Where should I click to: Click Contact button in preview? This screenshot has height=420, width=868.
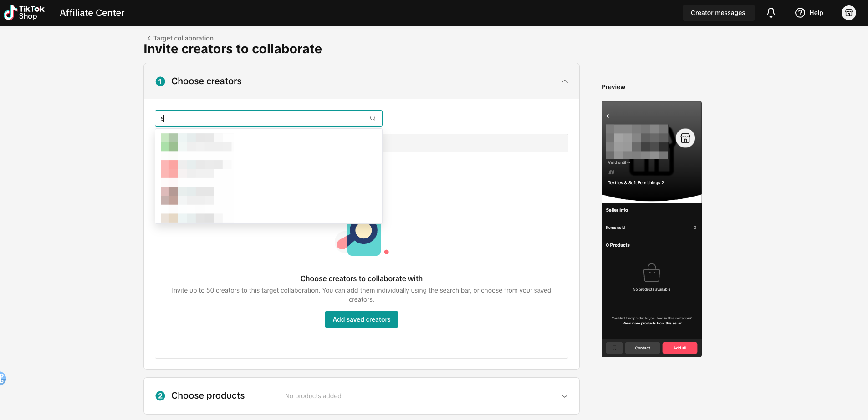pos(643,348)
